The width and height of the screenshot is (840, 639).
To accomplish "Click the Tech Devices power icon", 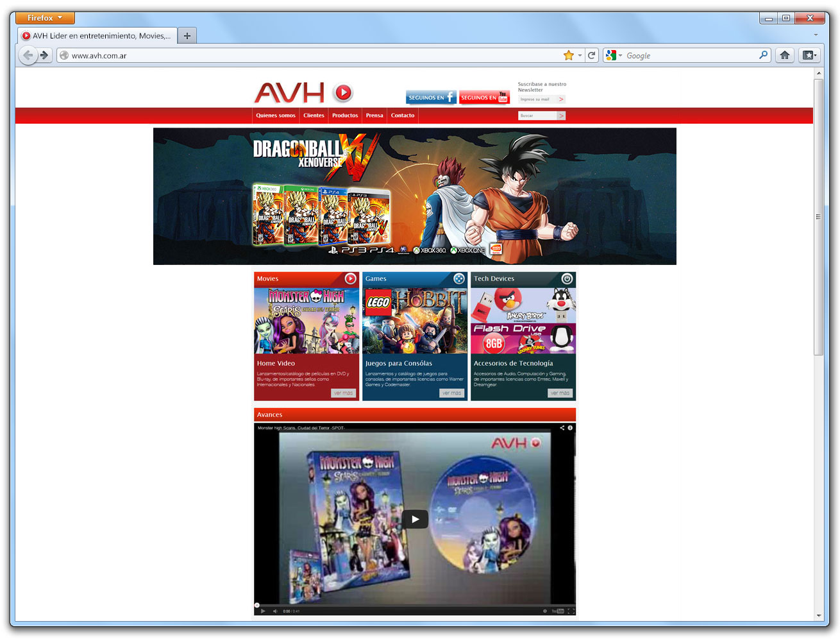I will pyautogui.click(x=567, y=278).
